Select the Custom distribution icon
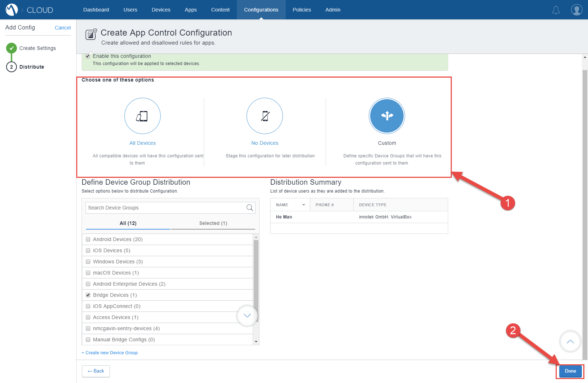The height and width of the screenshot is (383, 588). click(x=387, y=116)
